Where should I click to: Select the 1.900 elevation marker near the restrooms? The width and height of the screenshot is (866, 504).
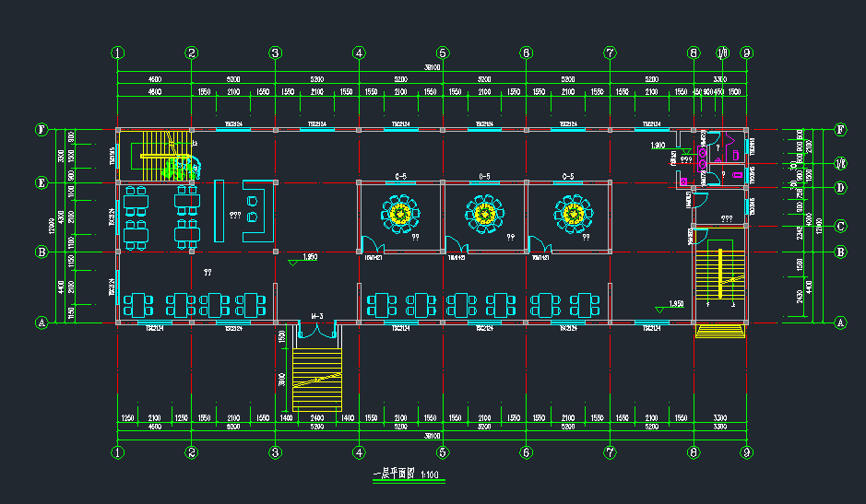pyautogui.click(x=658, y=146)
